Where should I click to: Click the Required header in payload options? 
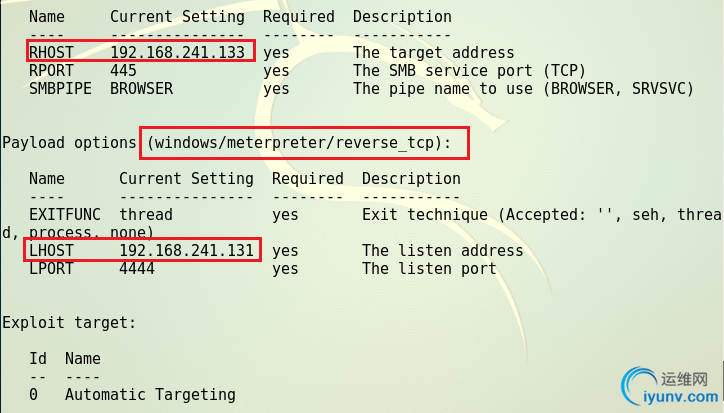click(x=308, y=179)
